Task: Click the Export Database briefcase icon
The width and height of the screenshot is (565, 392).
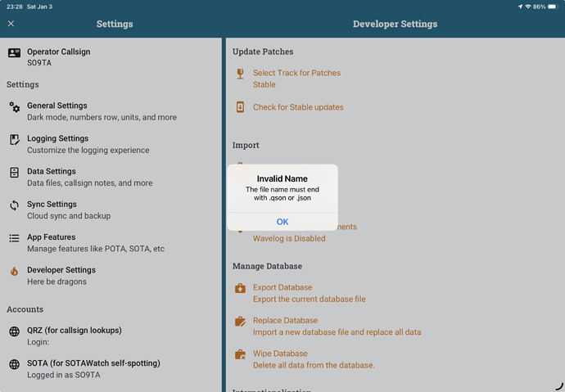Action: coord(240,288)
